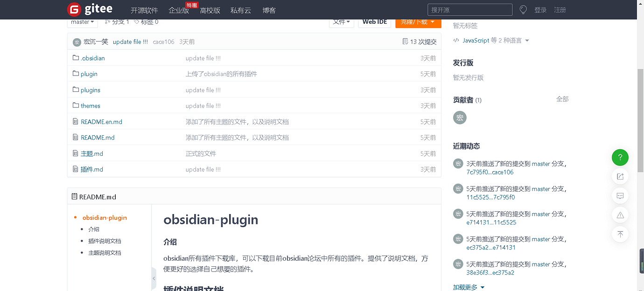Open the Web IDE button
The width and height of the screenshot is (644, 291).
(x=375, y=22)
